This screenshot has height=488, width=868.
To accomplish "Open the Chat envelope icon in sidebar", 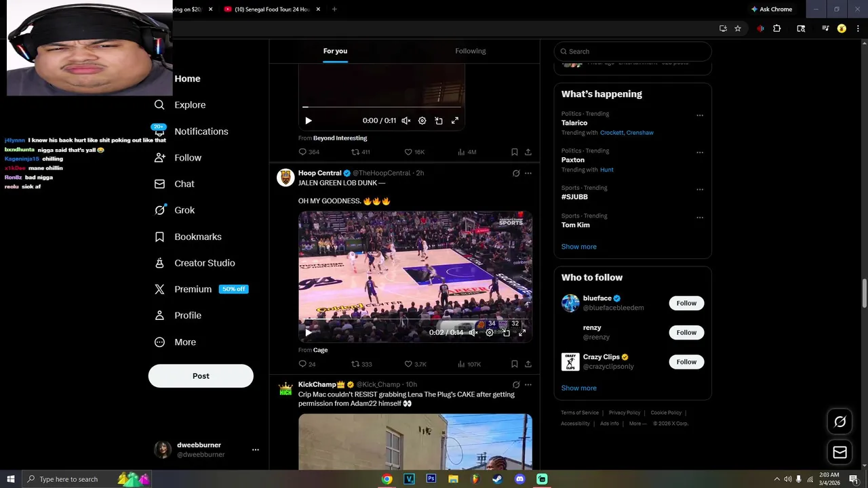I will point(159,184).
